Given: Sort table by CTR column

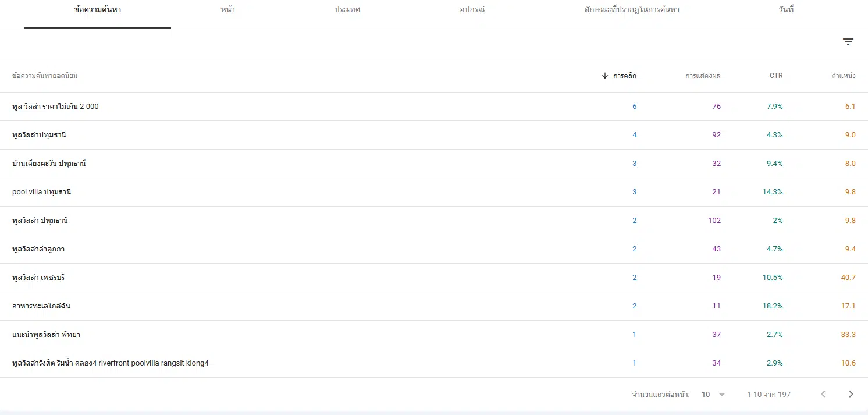Looking at the screenshot, I should coord(776,76).
